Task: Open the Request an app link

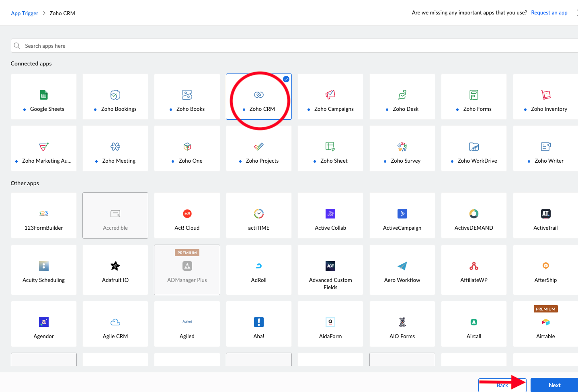Action: pyautogui.click(x=549, y=13)
